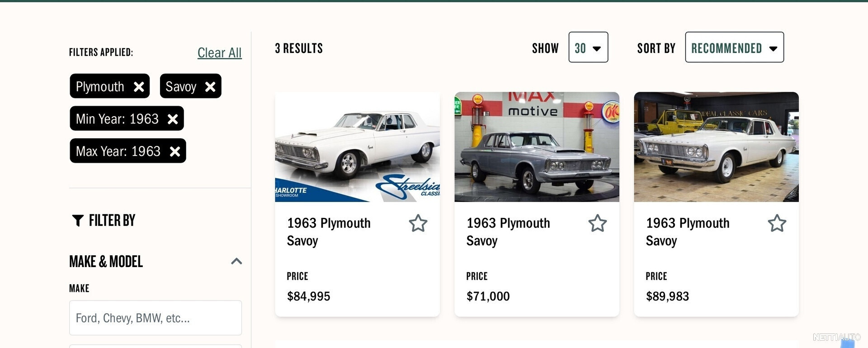Collapse the Make & Model section

point(236,261)
